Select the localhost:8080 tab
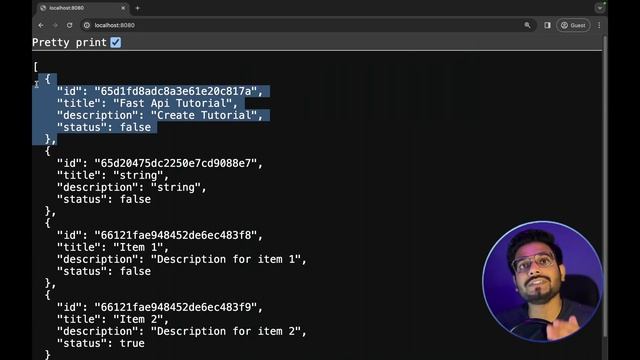 click(x=82, y=8)
